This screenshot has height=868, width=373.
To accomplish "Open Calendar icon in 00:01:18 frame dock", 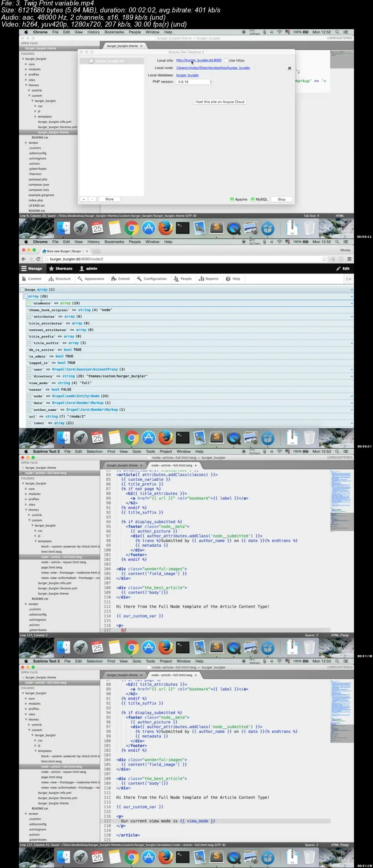I will [97, 647].
